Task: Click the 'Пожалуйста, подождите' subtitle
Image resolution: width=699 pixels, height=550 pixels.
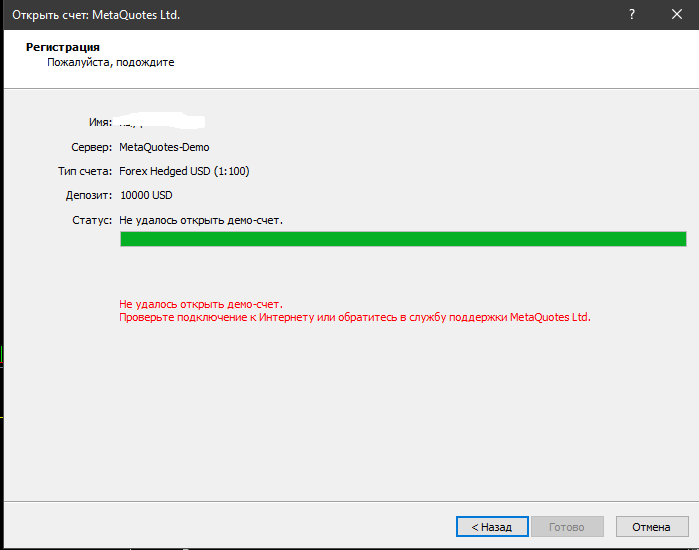Action: (111, 62)
